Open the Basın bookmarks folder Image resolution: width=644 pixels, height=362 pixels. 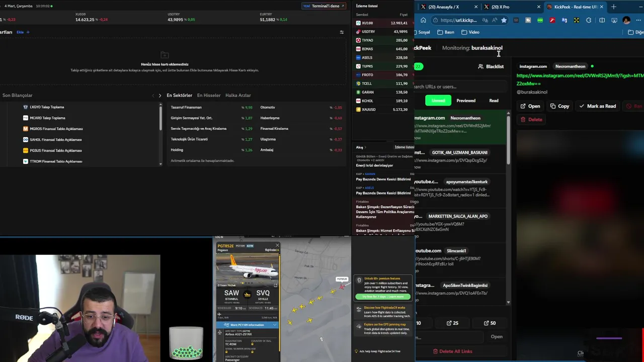446,32
